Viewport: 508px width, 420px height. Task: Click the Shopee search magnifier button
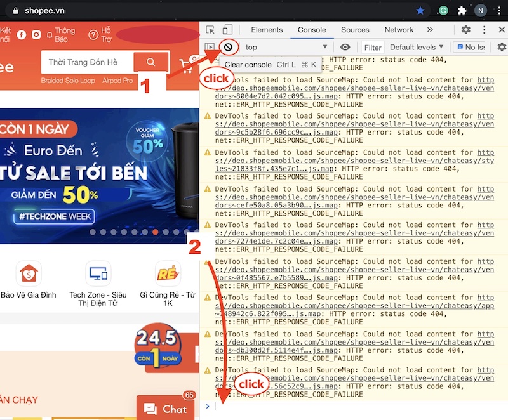(x=151, y=62)
